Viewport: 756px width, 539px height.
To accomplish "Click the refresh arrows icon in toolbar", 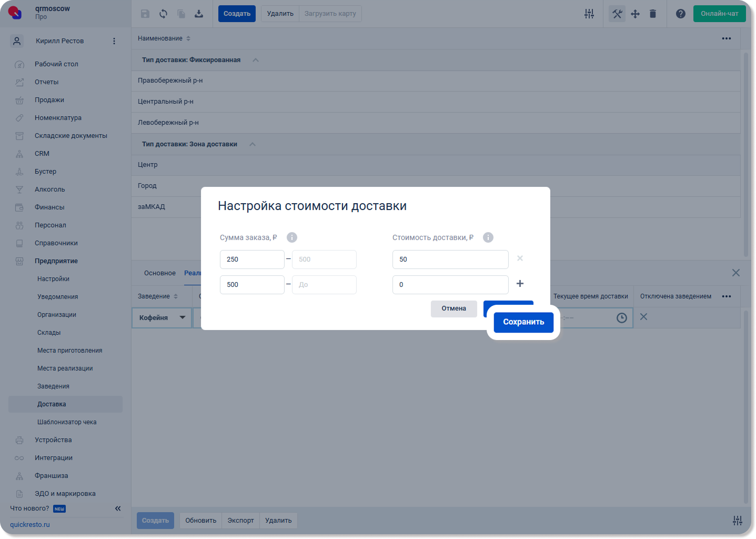I will coord(164,14).
